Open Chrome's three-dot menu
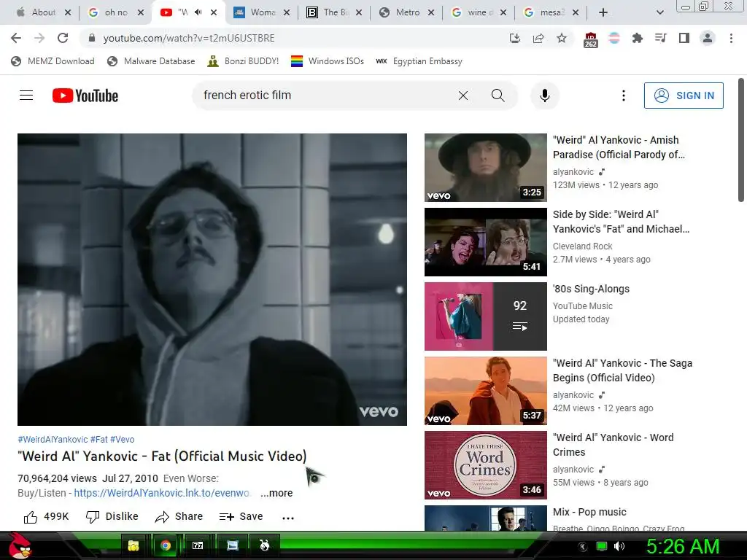 coord(731,38)
